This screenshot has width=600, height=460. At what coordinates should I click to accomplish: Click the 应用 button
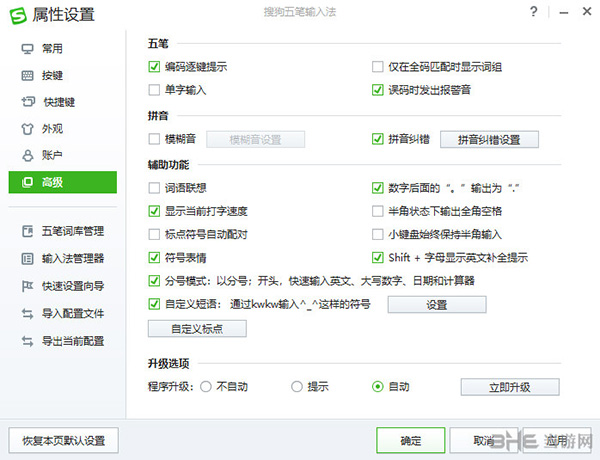(557, 440)
